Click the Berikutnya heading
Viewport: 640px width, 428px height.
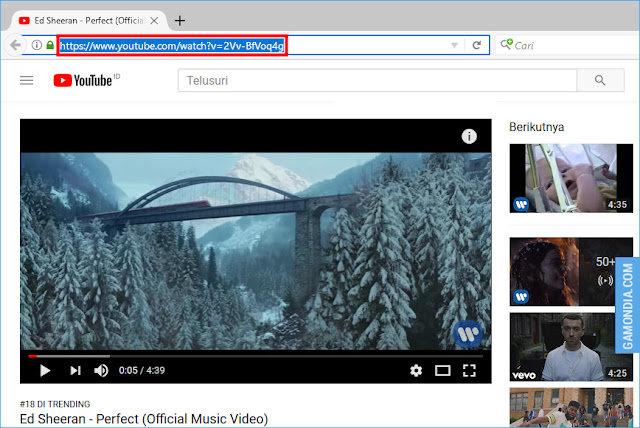[x=536, y=127]
